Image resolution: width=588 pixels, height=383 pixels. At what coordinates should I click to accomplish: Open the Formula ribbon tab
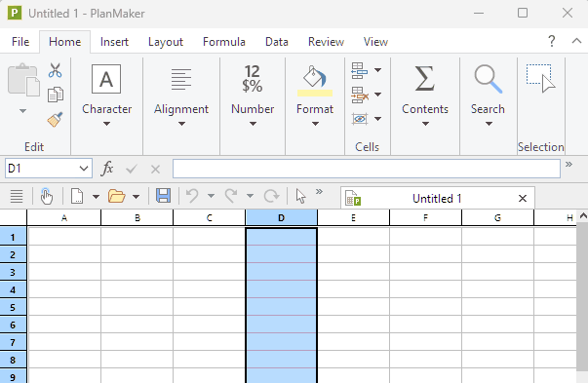click(x=224, y=42)
